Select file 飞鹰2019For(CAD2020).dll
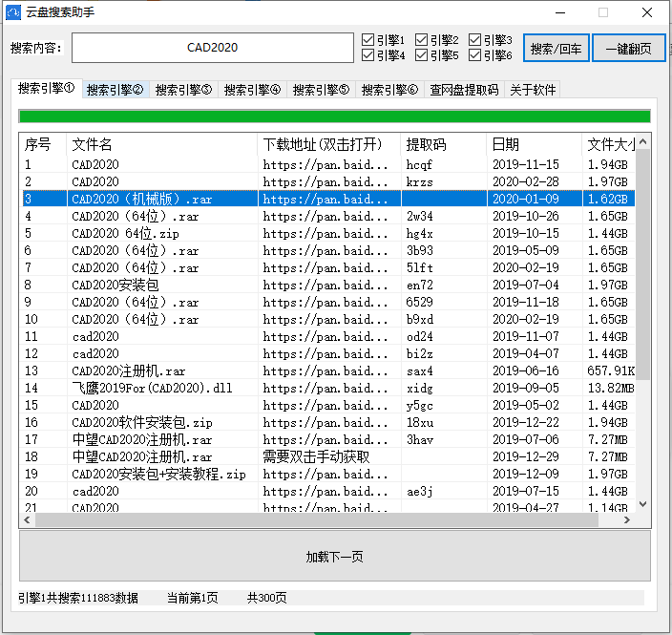This screenshot has height=635, width=672. pyautogui.click(x=152, y=388)
